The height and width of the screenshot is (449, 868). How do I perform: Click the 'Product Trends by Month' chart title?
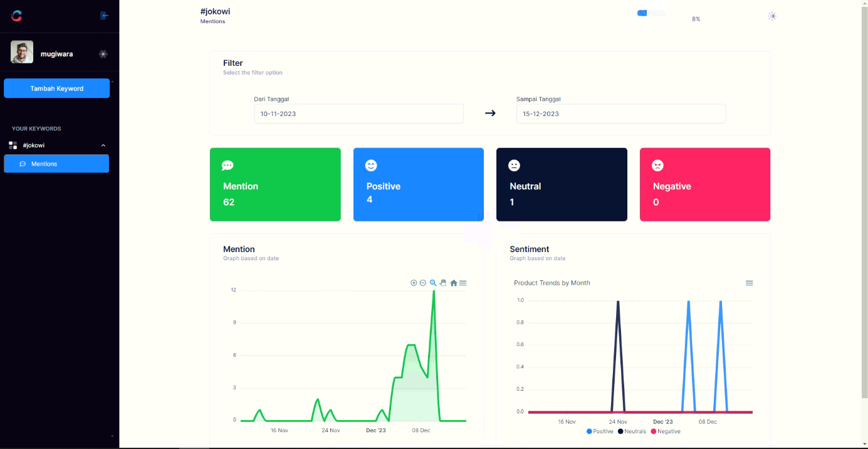(x=552, y=283)
